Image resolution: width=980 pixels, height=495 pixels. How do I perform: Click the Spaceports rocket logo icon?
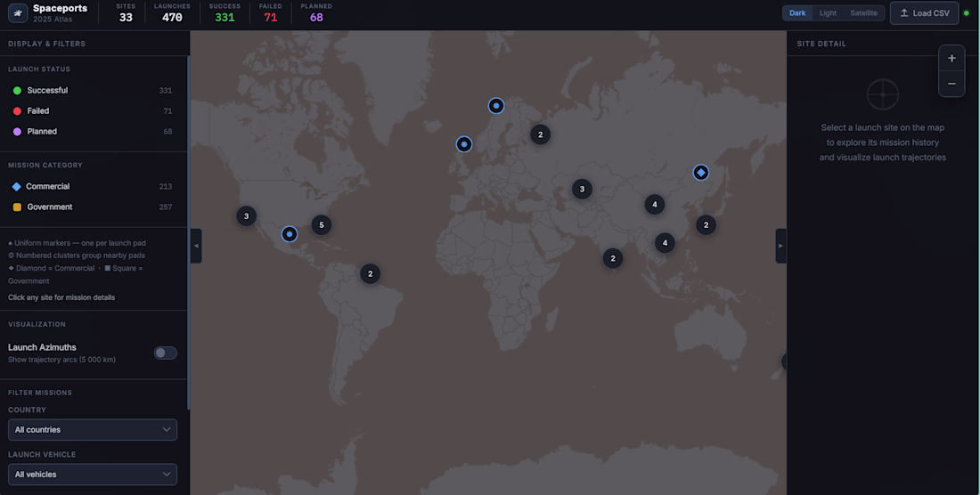[x=18, y=12]
